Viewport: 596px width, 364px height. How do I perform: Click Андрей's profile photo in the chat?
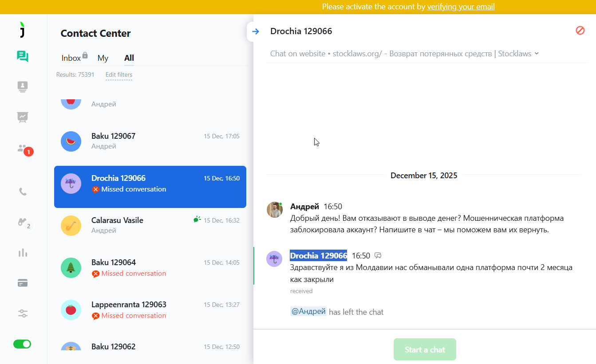click(x=275, y=210)
